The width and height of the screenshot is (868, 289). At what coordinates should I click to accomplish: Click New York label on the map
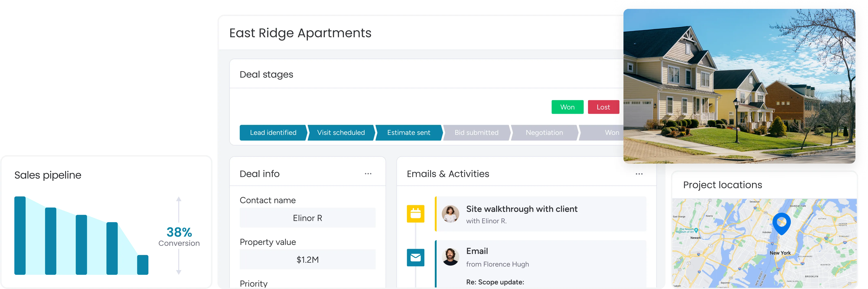tap(780, 253)
